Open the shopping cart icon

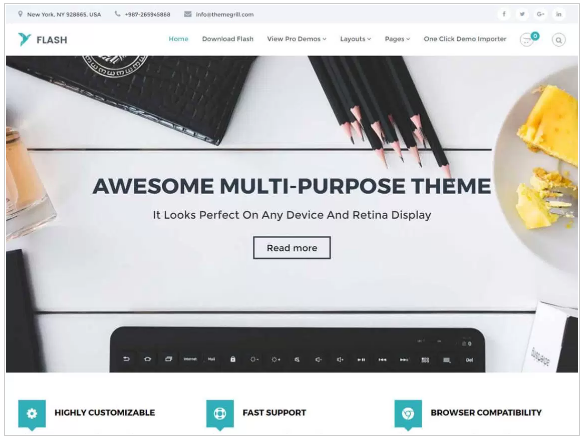(527, 39)
